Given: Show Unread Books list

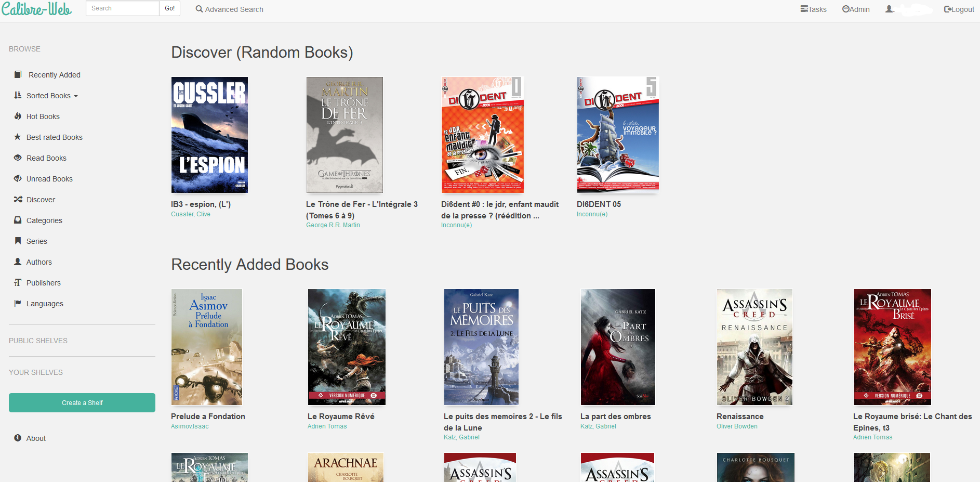Looking at the screenshot, I should click(x=49, y=179).
